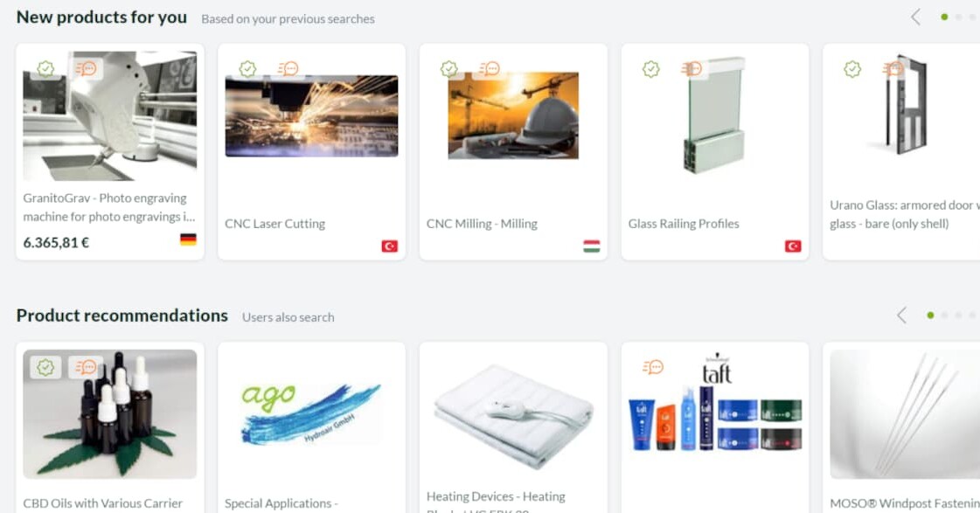Select second pagination dot in Product recommendations
980x513 pixels.
pyautogui.click(x=944, y=315)
